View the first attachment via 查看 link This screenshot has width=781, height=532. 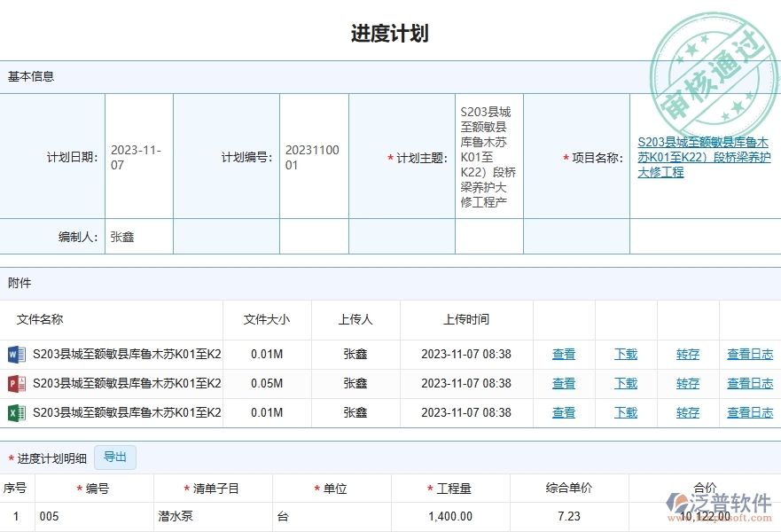pyautogui.click(x=564, y=354)
